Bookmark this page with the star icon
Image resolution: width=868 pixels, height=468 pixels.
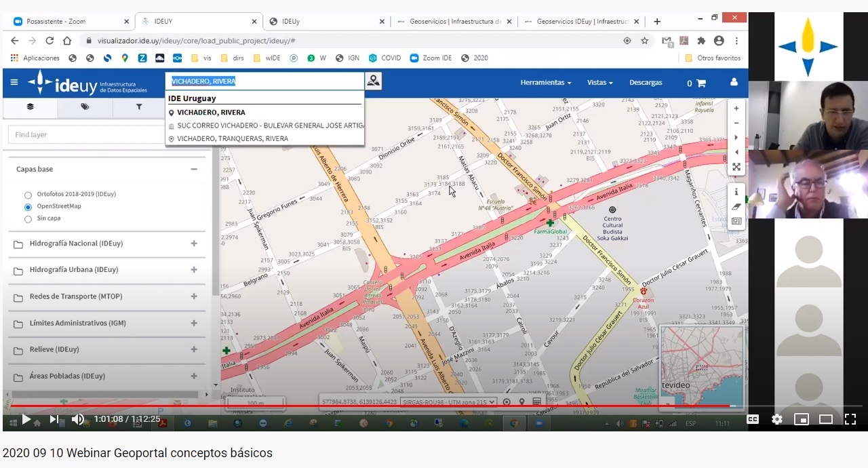[x=644, y=41]
